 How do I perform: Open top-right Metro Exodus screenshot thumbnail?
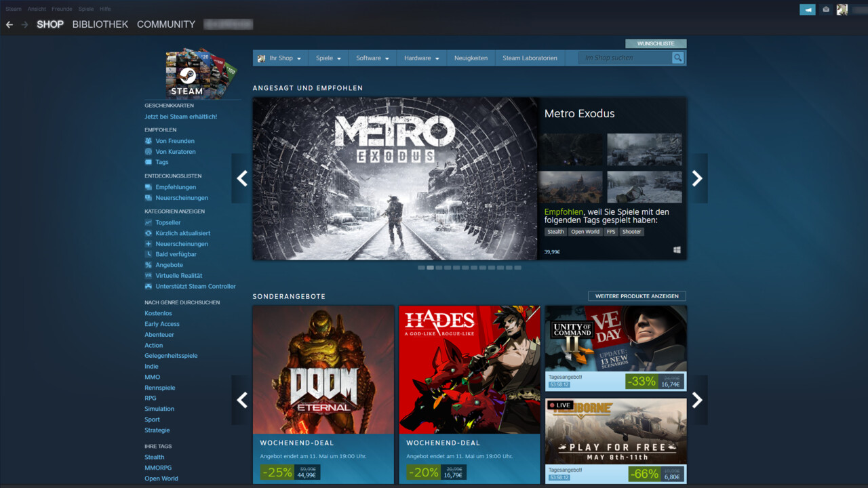644,150
